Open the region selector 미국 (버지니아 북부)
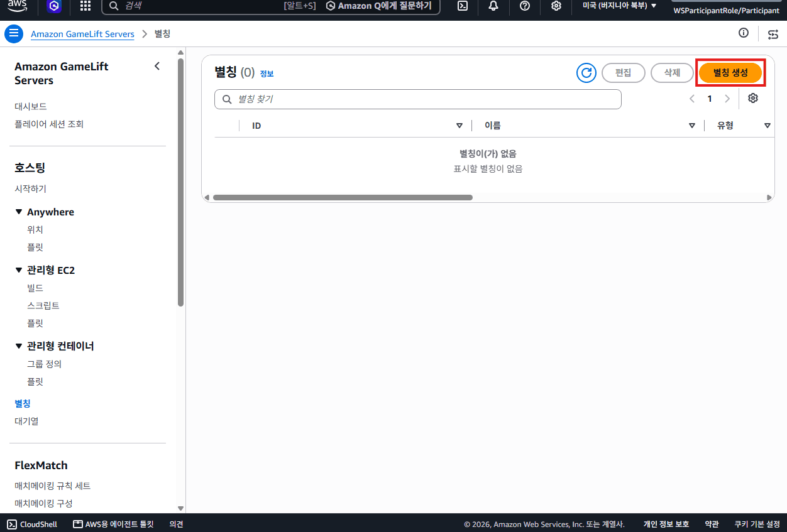787x532 pixels. click(619, 6)
